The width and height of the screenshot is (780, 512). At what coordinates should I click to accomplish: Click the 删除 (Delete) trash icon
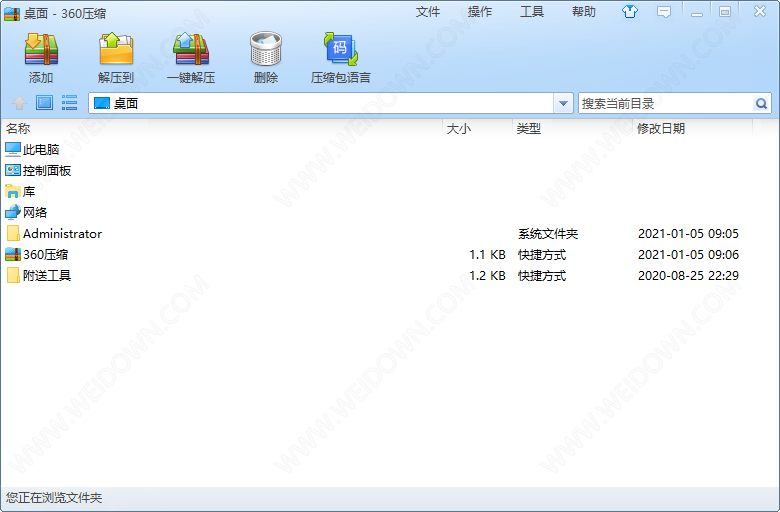pyautogui.click(x=266, y=49)
